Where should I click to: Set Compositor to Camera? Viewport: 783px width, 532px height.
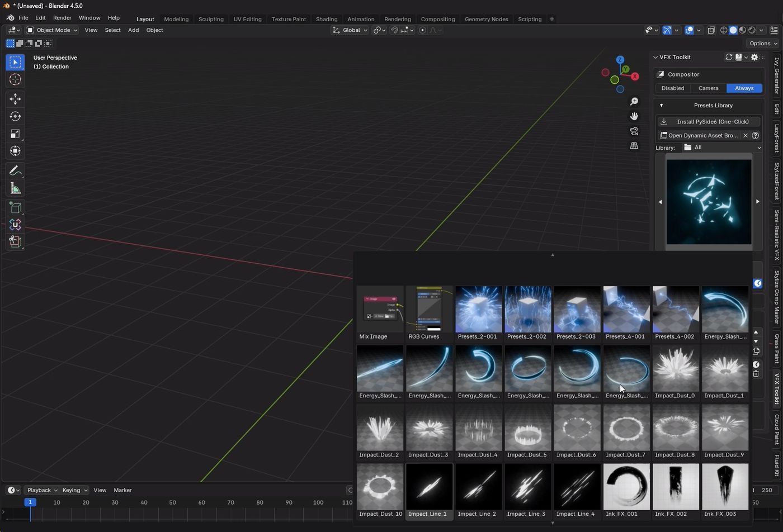[x=708, y=88]
